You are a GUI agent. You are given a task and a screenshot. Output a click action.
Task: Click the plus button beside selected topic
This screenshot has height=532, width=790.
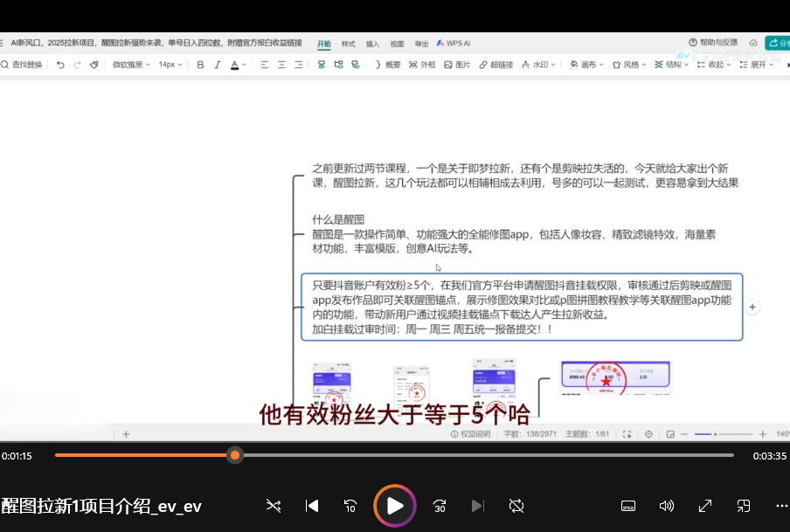[x=752, y=307]
